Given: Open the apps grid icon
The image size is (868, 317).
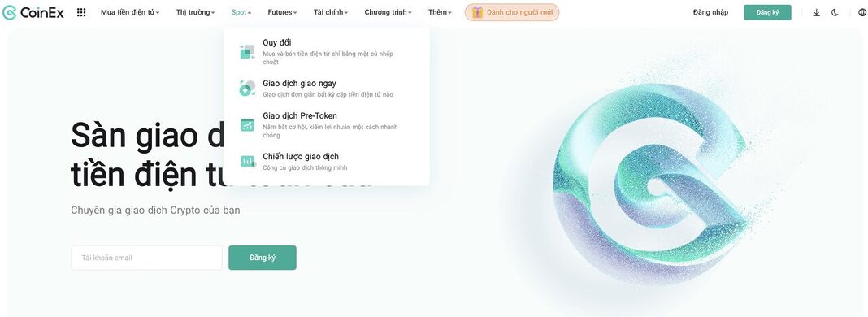Looking at the screenshot, I should click(81, 12).
